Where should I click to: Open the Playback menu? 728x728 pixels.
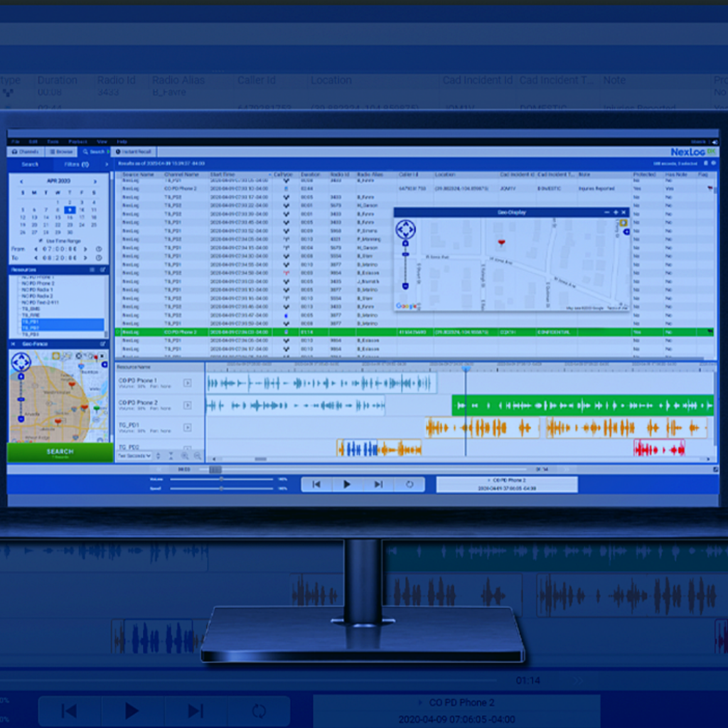(x=77, y=141)
